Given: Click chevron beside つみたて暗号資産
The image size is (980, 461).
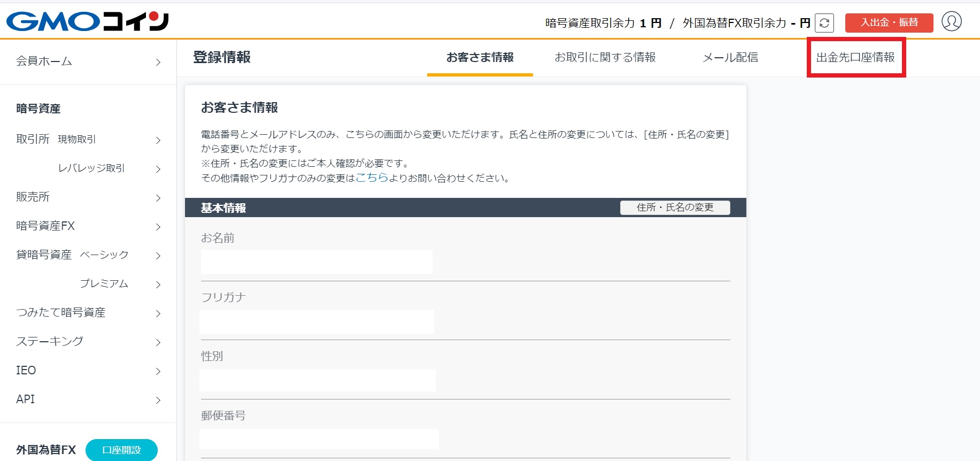Looking at the screenshot, I should tap(158, 313).
